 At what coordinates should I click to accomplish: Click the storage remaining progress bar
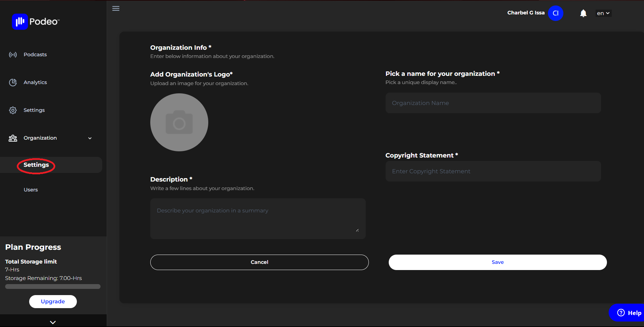52,286
